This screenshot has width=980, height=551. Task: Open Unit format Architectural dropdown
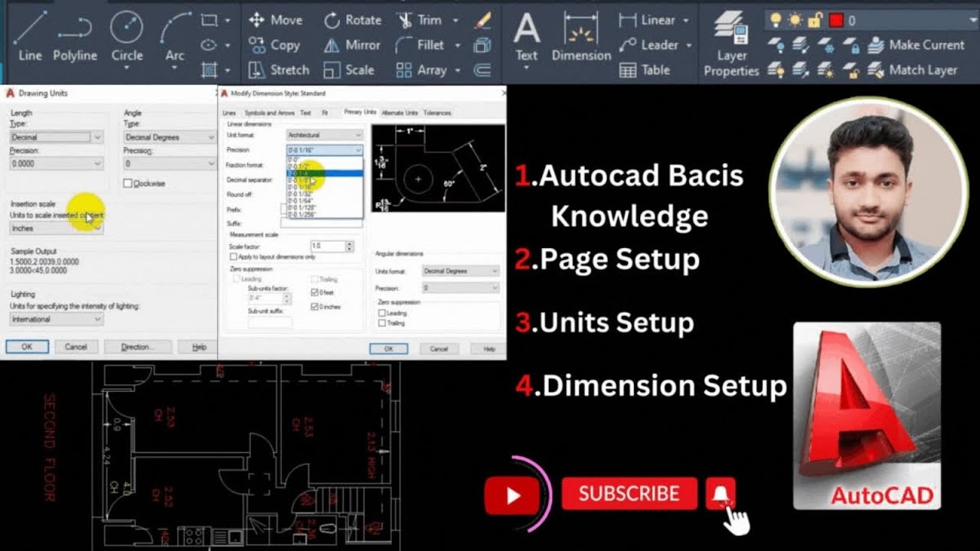click(x=325, y=135)
